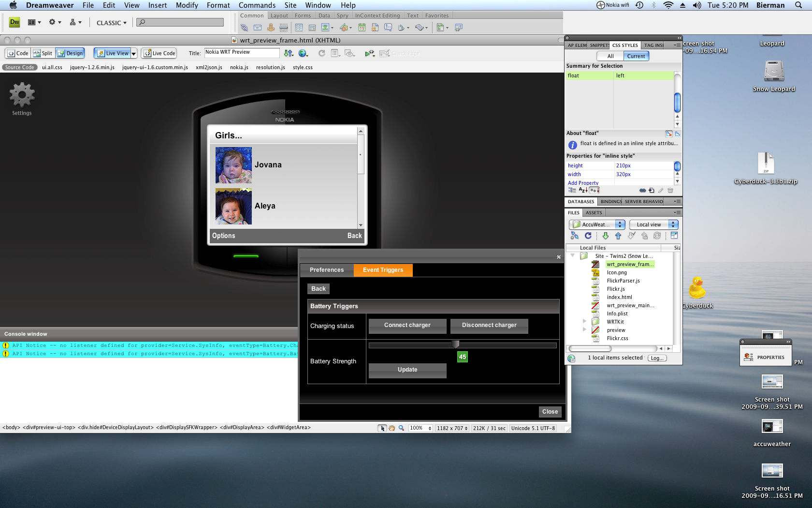Expand the Files panel to show both sites
This screenshot has height=508, width=812.
pos(674,236)
